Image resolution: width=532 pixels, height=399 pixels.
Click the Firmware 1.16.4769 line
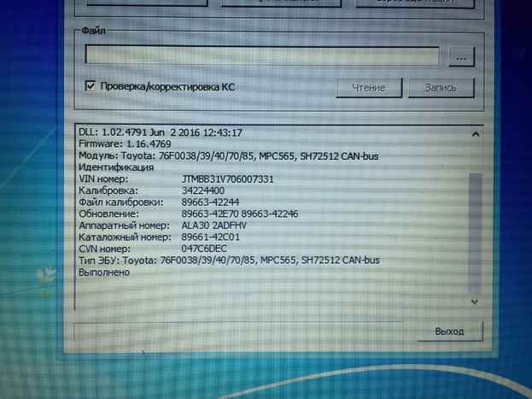124,144
